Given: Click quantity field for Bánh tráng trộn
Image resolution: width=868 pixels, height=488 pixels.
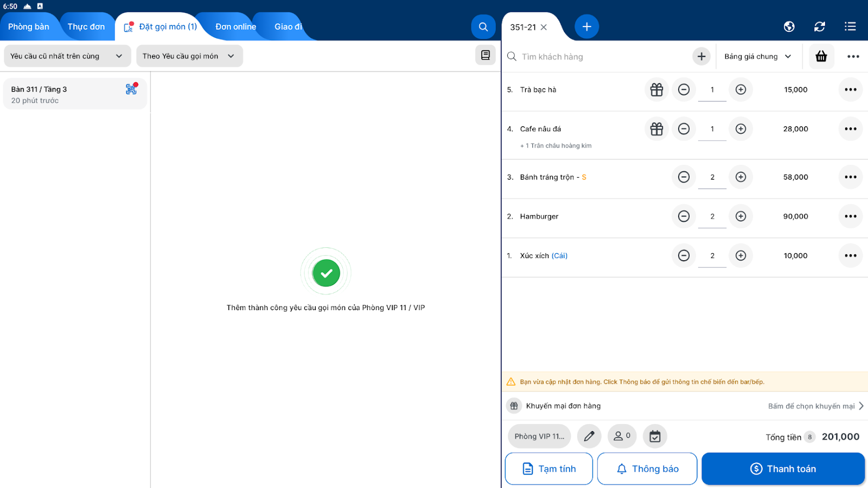Looking at the screenshot, I should point(712,177).
